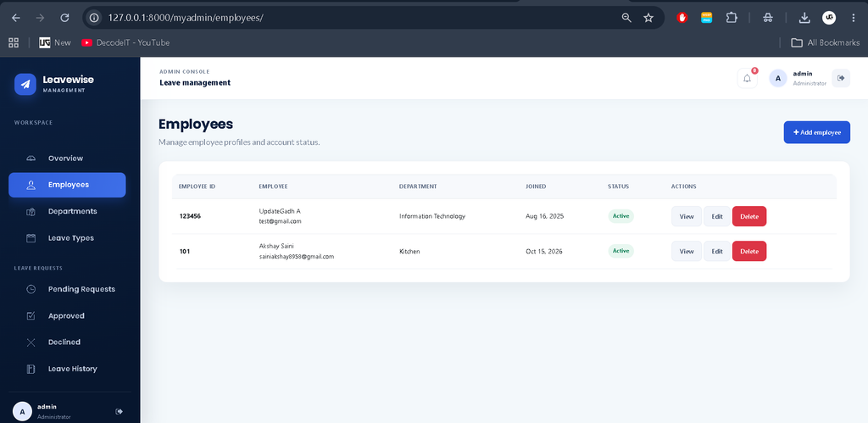This screenshot has height=423, width=868.
Task: View employee Akshay Saini
Action: click(687, 252)
